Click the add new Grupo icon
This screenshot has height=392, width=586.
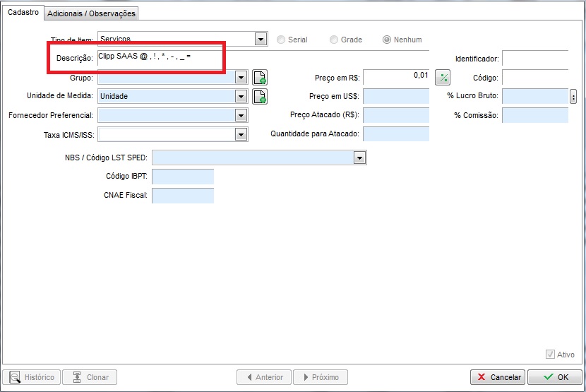tap(260, 78)
